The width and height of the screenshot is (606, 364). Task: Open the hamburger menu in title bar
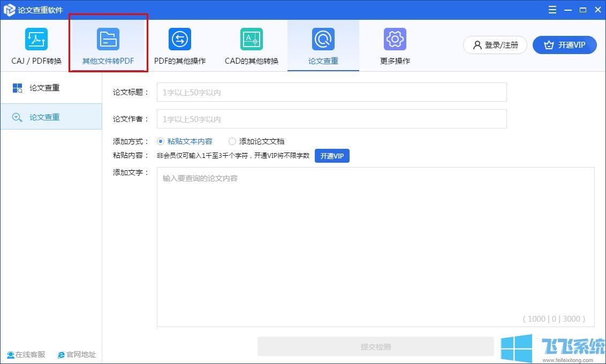tap(552, 9)
